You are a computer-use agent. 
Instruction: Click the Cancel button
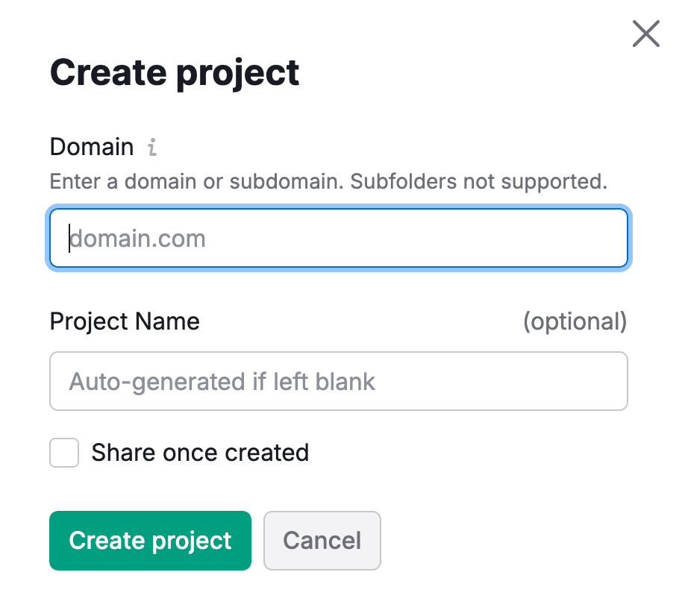[322, 541]
